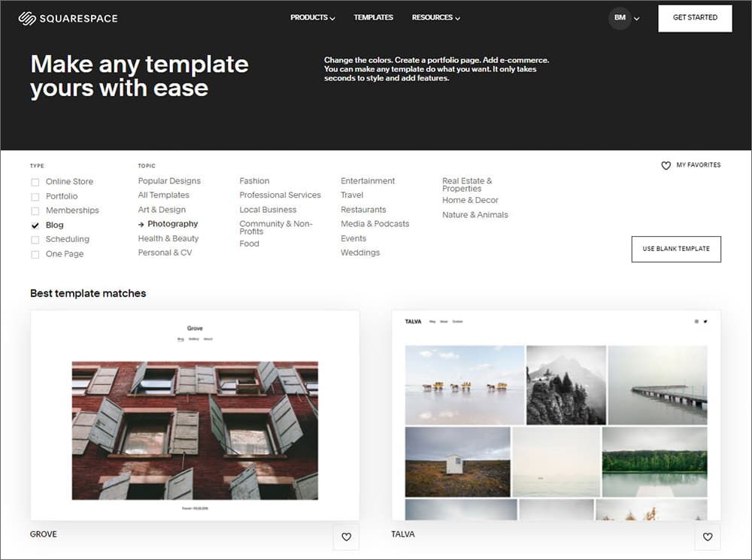The width and height of the screenshot is (752, 560).
Task: Favorite the Grove template heart
Action: (x=346, y=537)
